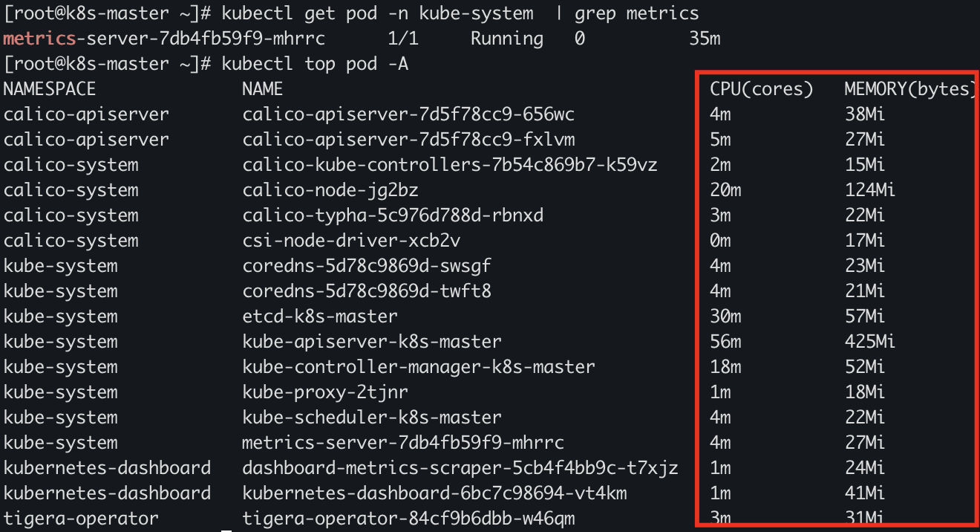Select the dashboard-metrics-scraper pod name
This screenshot has height=532, width=980.
click(460, 468)
